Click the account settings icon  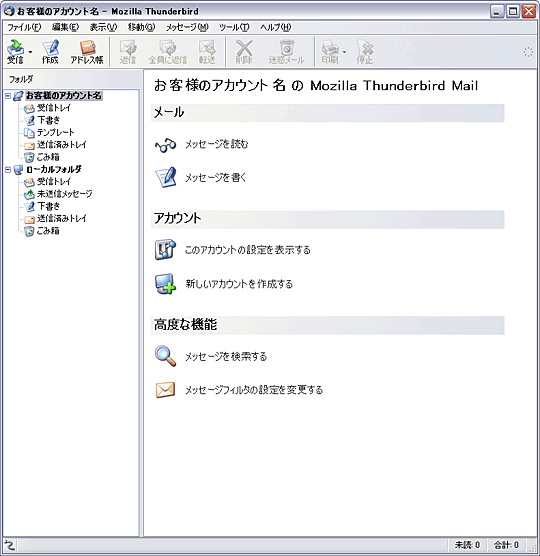(165, 250)
